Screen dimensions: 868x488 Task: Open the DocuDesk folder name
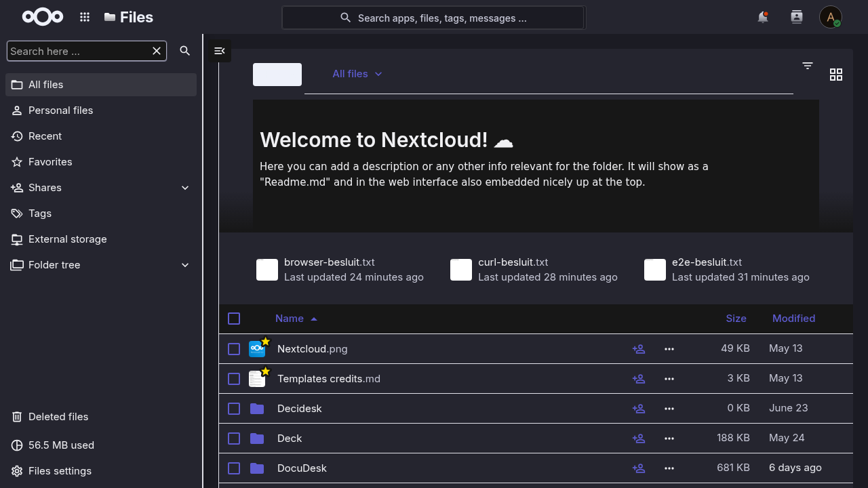[302, 468]
